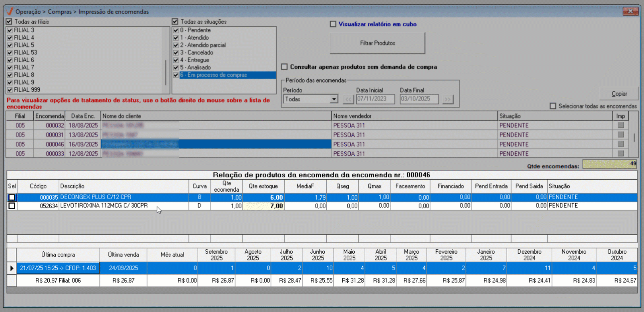The height and width of the screenshot is (312, 644).
Task: Click the Copiar button
Action: [x=619, y=94]
